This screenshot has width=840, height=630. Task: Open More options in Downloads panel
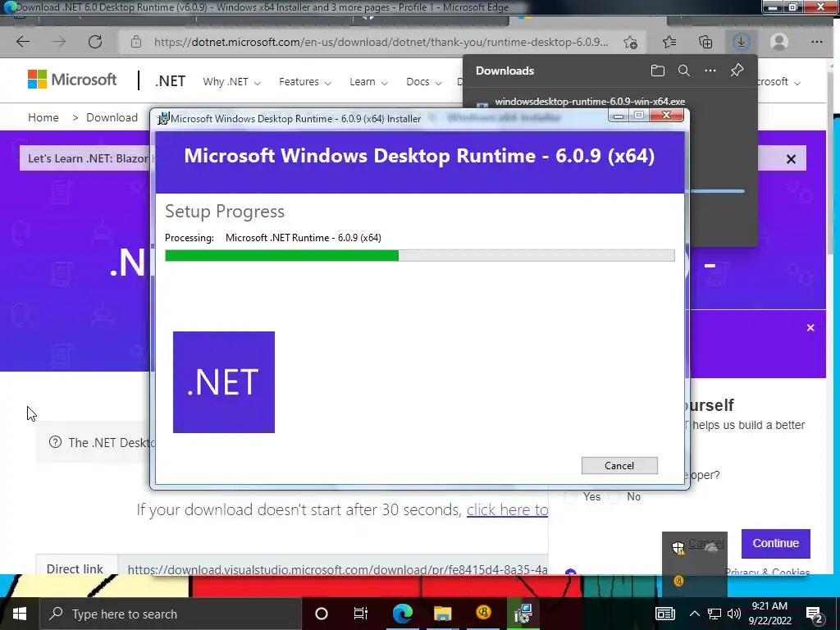pyautogui.click(x=710, y=71)
